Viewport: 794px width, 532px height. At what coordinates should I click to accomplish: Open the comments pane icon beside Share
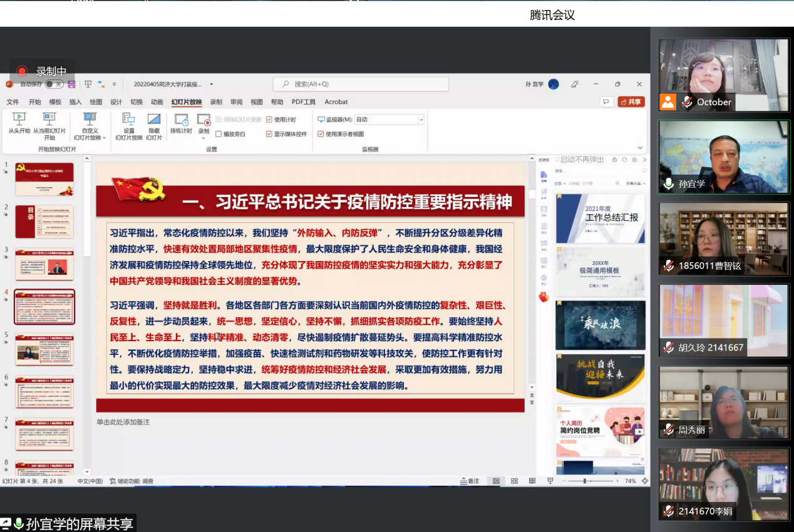(606, 101)
